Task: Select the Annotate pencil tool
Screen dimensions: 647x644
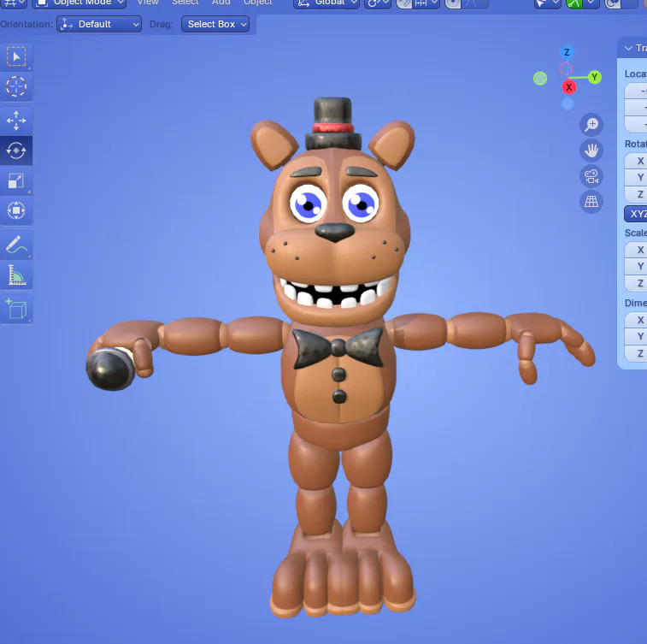Action: tap(16, 245)
